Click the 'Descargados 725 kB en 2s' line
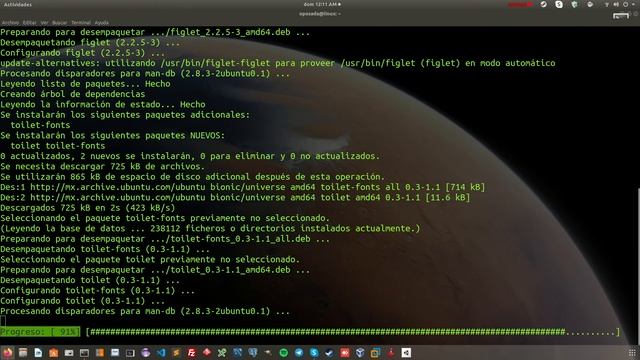 [x=88, y=208]
